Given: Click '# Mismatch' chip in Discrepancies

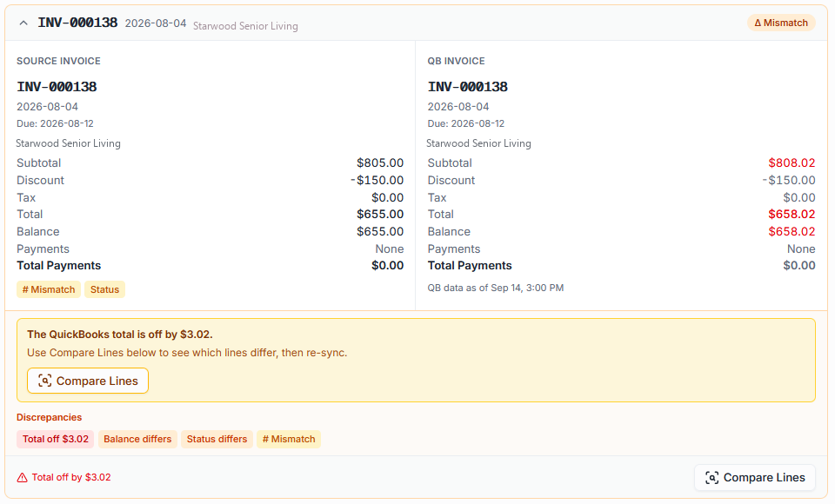Looking at the screenshot, I should point(289,439).
